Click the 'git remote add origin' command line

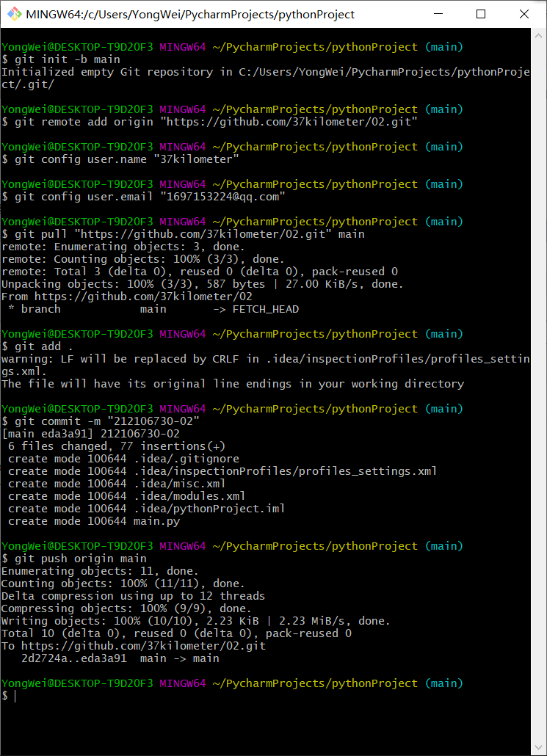tap(209, 122)
